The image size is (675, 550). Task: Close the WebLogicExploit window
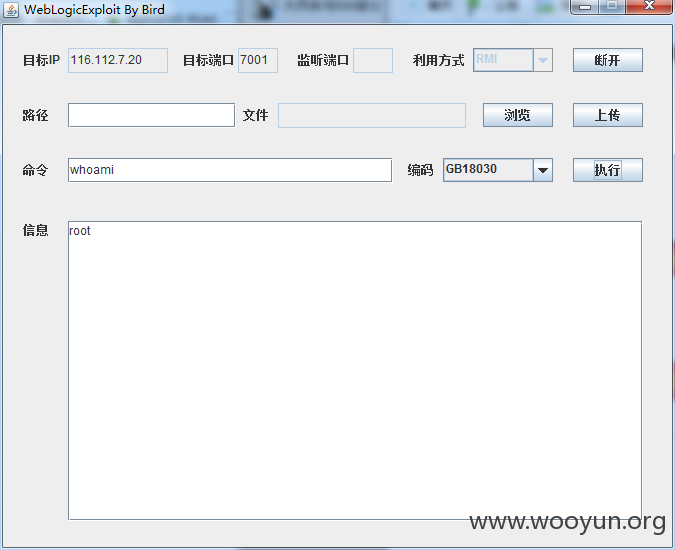click(649, 6)
